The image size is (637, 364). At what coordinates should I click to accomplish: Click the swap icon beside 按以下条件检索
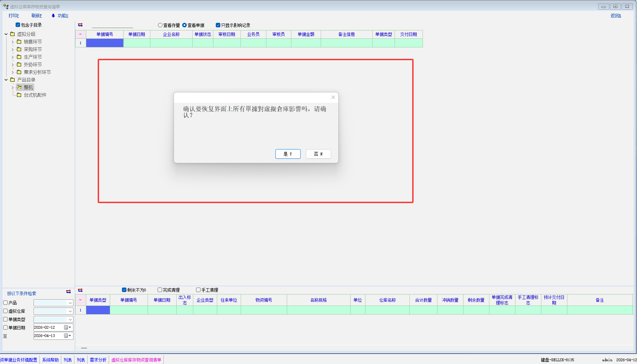(x=68, y=292)
